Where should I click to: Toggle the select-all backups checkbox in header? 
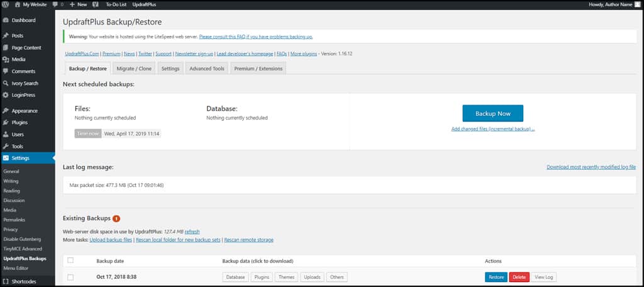70,261
